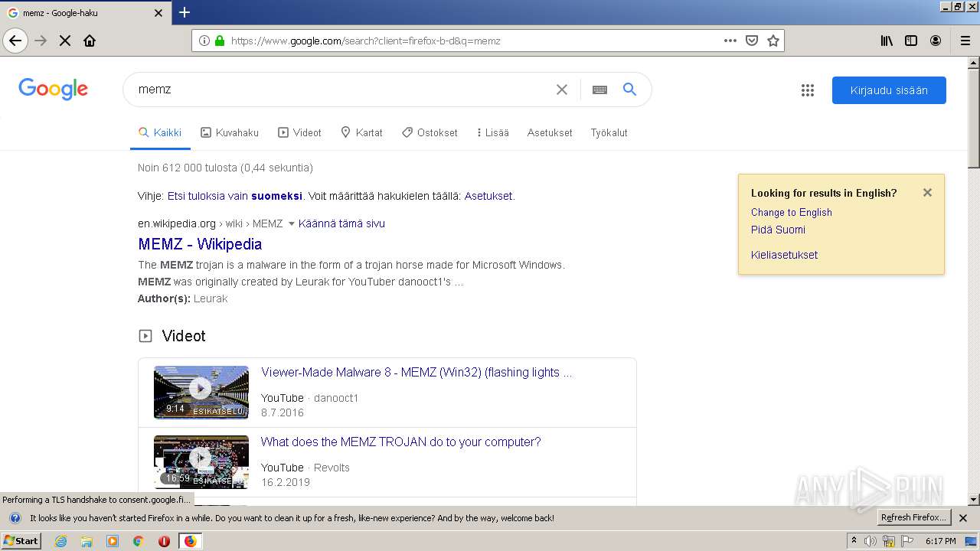Image resolution: width=980 pixels, height=551 pixels.
Task: Select the Kaikki results tab
Action: pos(160,132)
